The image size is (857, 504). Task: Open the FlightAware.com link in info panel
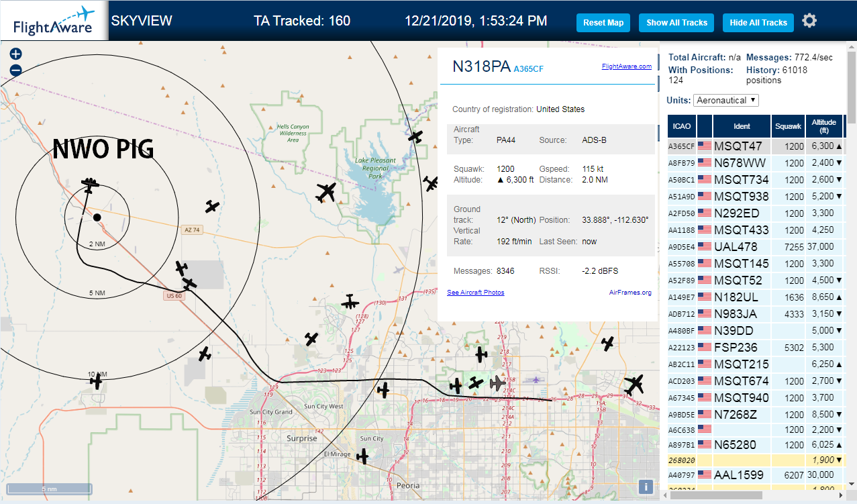coord(627,66)
